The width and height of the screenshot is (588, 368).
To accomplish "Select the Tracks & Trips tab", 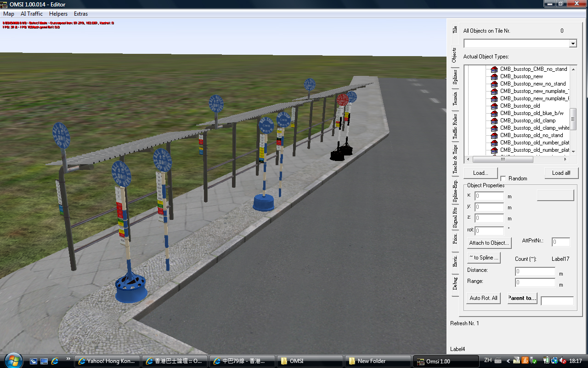I will pyautogui.click(x=455, y=159).
